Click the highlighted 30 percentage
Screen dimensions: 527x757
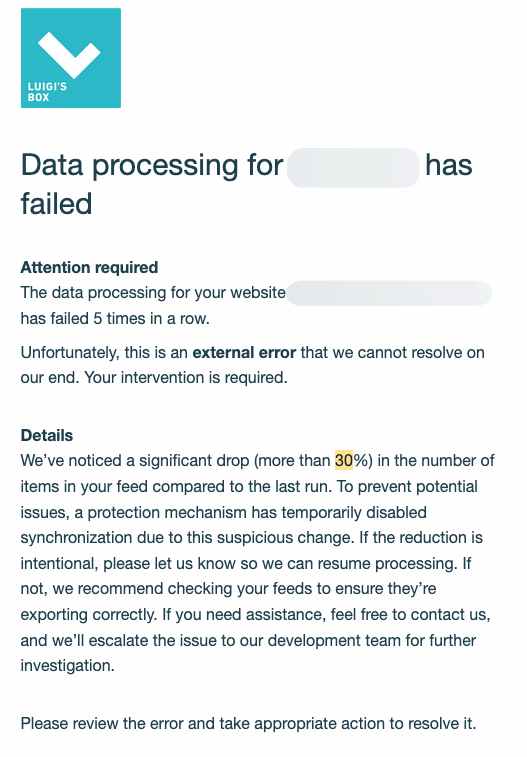(x=344, y=460)
